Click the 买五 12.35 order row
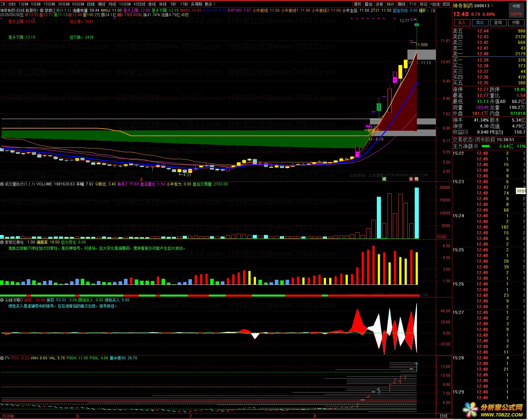The image size is (528, 420). point(489,83)
